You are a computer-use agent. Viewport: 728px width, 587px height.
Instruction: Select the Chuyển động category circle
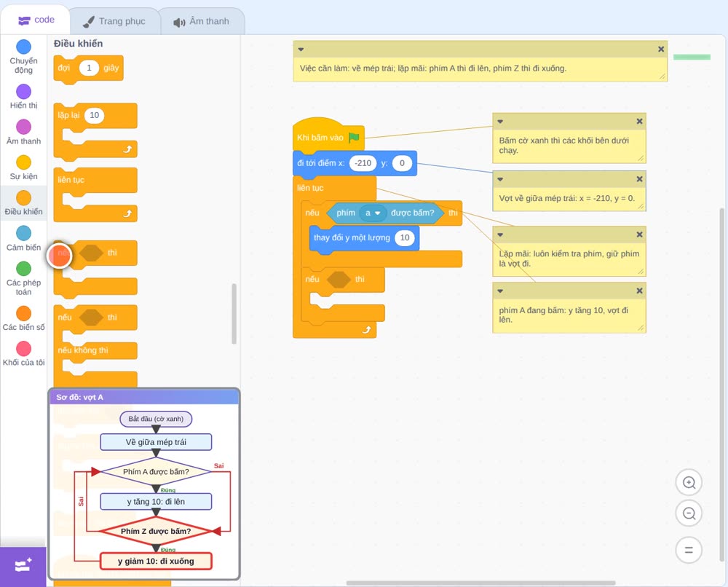[x=24, y=47]
